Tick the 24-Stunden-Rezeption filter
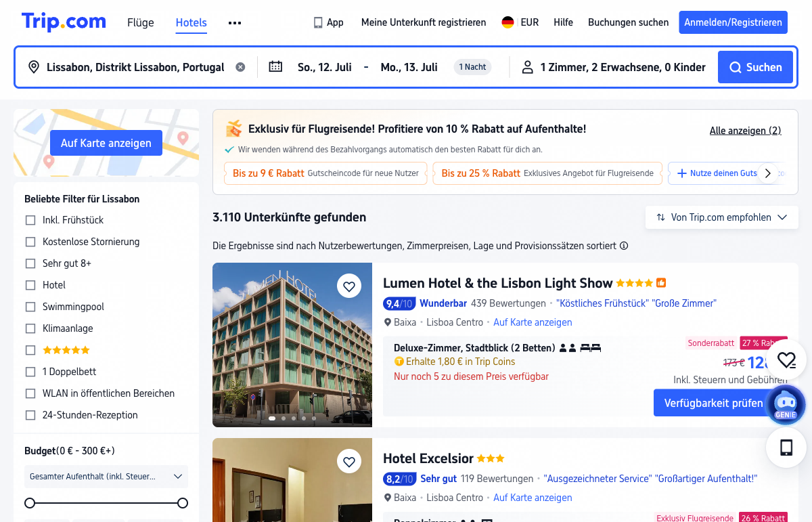Screen dimensions: 812x522 click(x=30, y=415)
